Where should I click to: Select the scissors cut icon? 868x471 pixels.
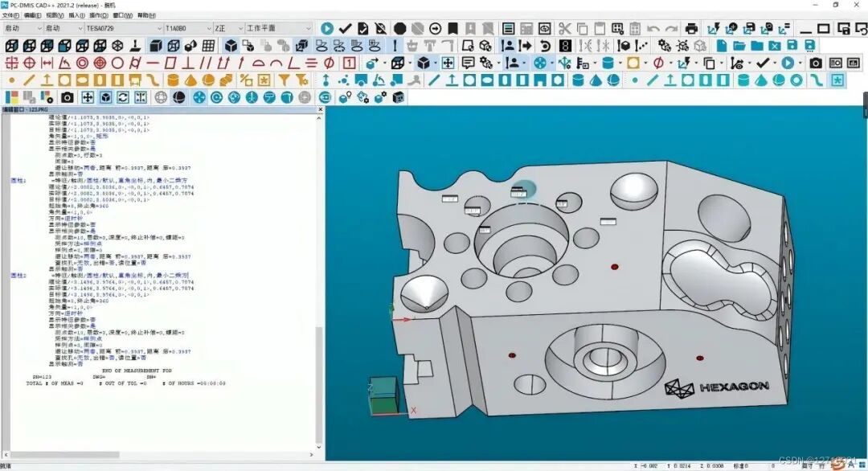[x=565, y=27]
